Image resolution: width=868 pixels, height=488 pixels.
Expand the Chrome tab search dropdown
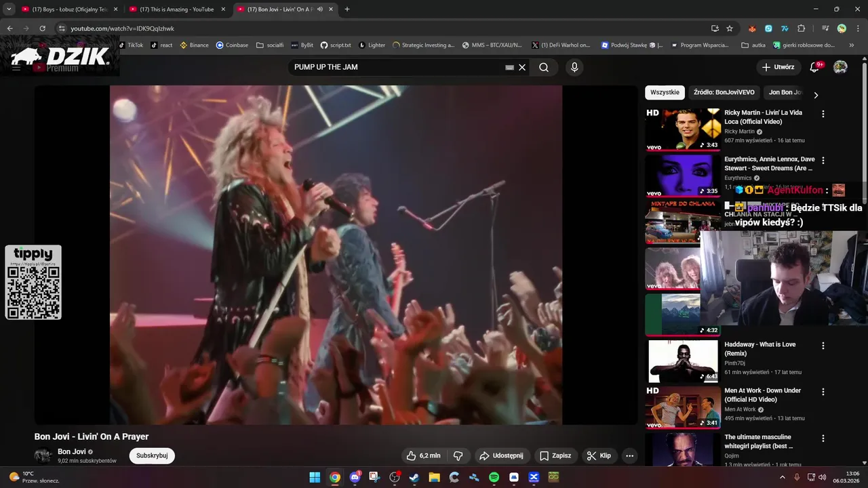(x=9, y=9)
